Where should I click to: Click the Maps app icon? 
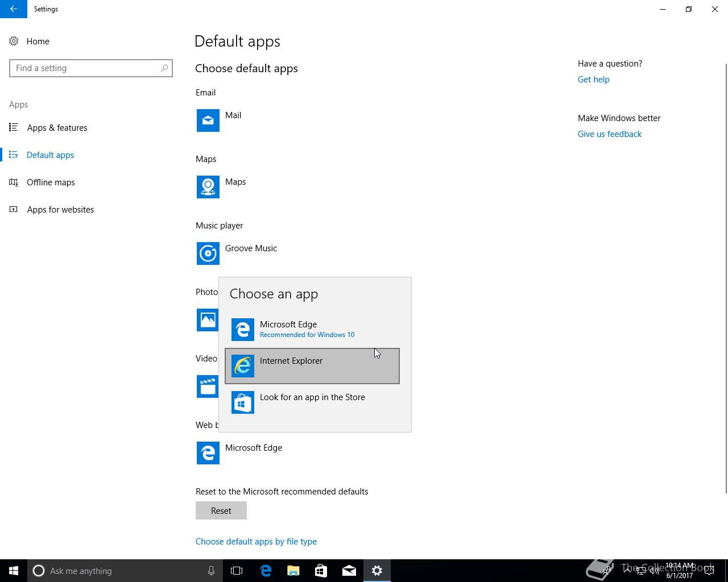coord(208,187)
